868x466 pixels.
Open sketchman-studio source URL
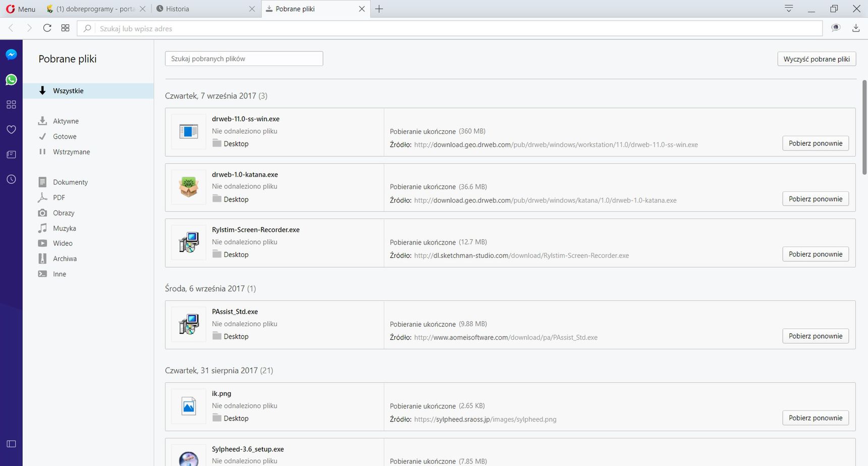(521, 255)
